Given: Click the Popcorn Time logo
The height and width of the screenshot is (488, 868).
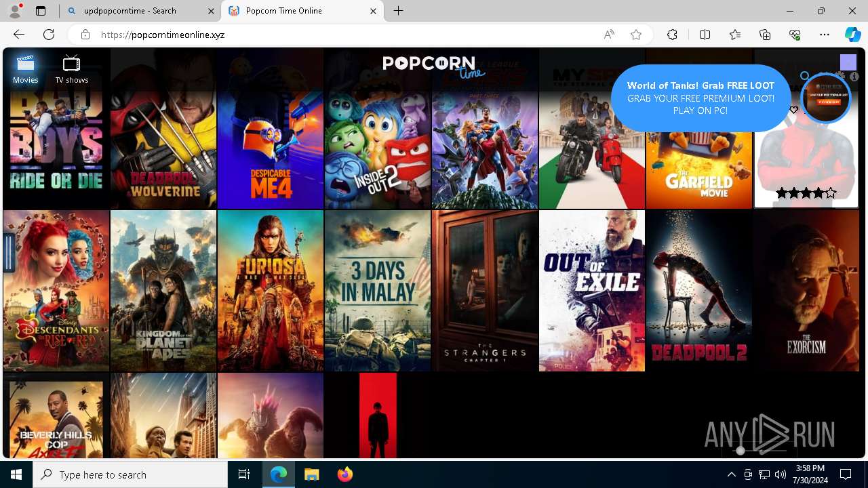Looking at the screenshot, I should point(434,66).
